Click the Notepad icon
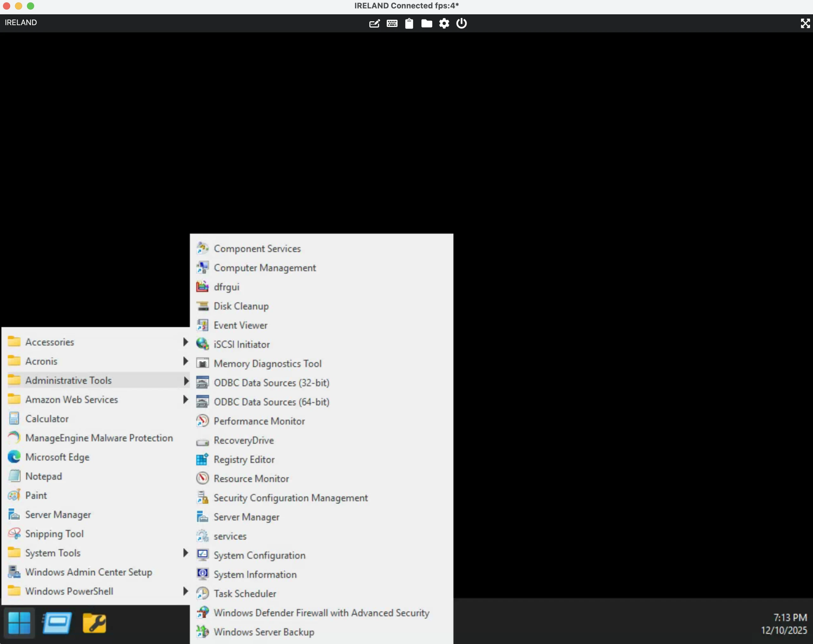Screen dimensions: 813x644 [x=14, y=476]
